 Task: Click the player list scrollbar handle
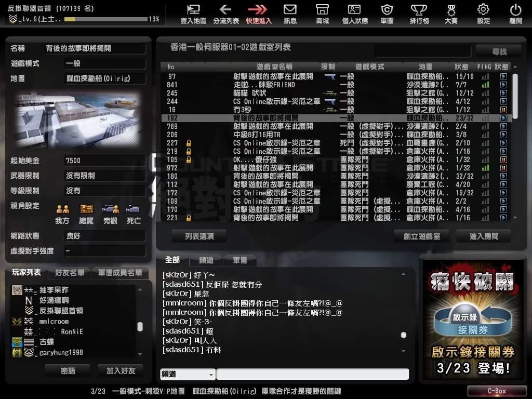click(140, 327)
